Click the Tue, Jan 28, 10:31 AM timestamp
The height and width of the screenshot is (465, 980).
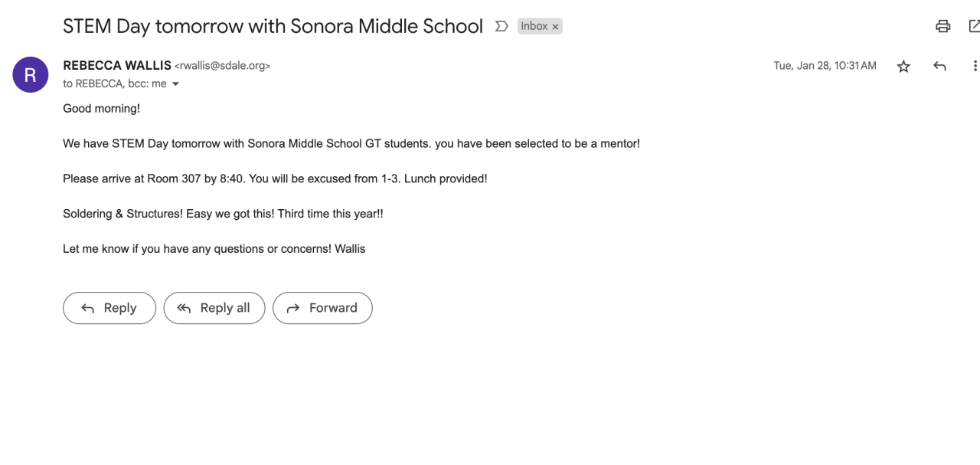coord(825,66)
